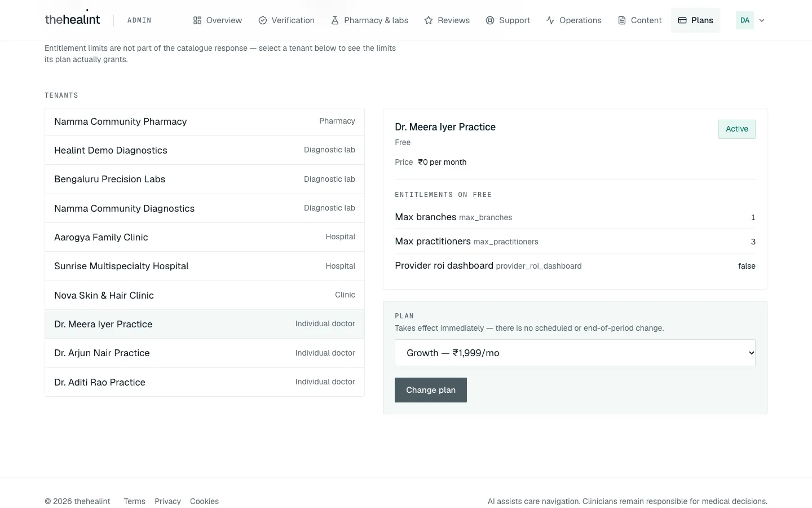The width and height of the screenshot is (812, 508).
Task: Select tenant Dr. Aditi Rao Practice
Action: pos(205,382)
